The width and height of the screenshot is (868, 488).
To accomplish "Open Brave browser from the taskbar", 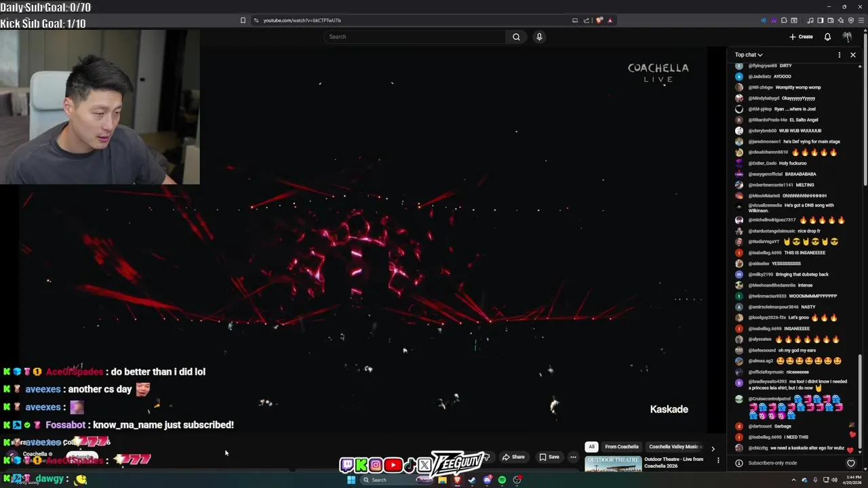I will pos(457,480).
